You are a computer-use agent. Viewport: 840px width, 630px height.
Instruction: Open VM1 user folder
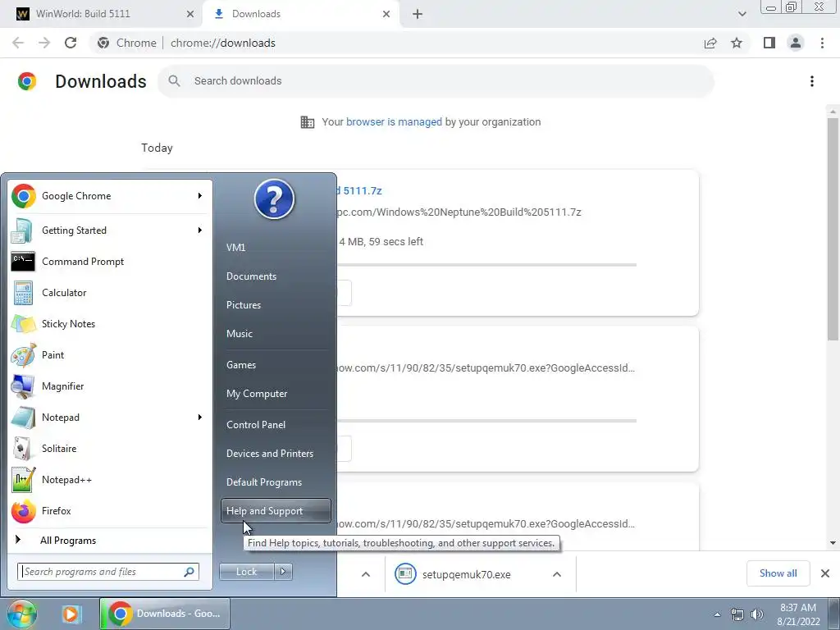pyautogui.click(x=276, y=248)
